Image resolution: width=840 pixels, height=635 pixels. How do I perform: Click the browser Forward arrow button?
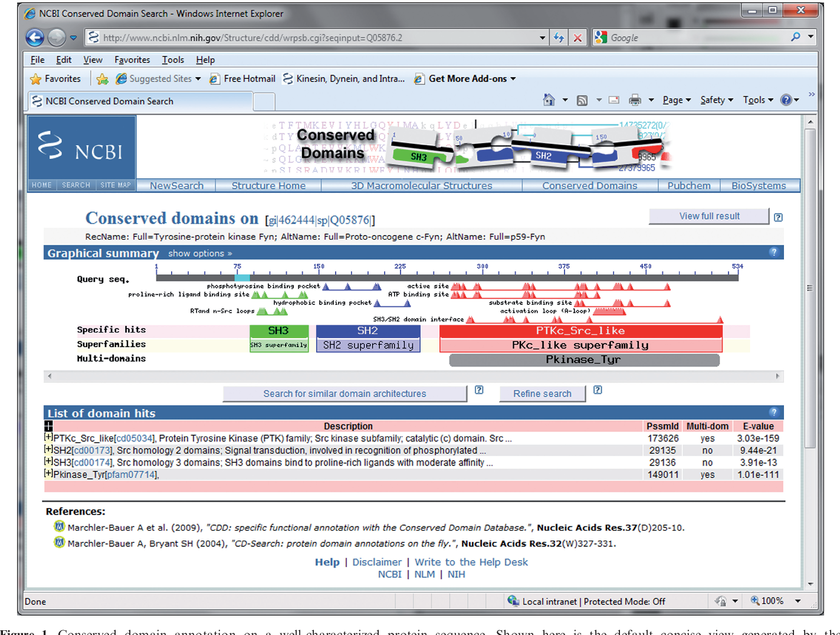point(57,38)
